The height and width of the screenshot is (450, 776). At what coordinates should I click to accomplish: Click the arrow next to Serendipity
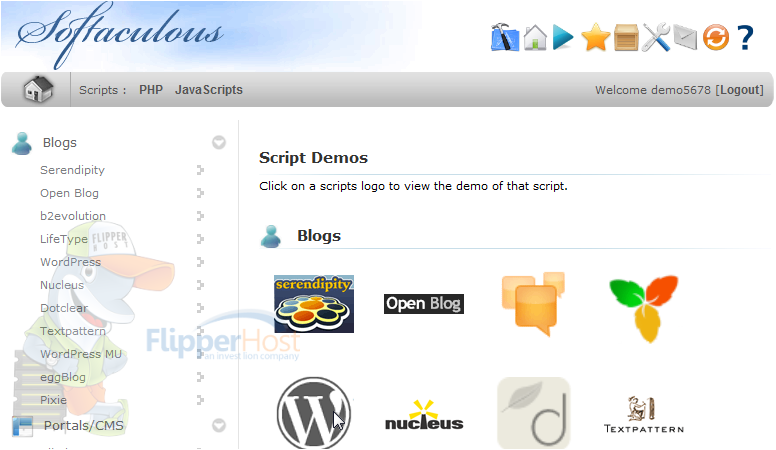(200, 170)
